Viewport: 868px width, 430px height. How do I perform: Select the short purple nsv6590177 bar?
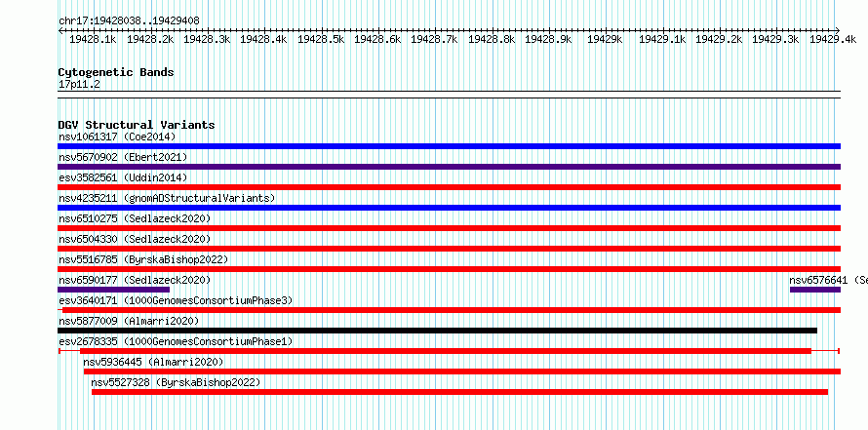point(113,290)
